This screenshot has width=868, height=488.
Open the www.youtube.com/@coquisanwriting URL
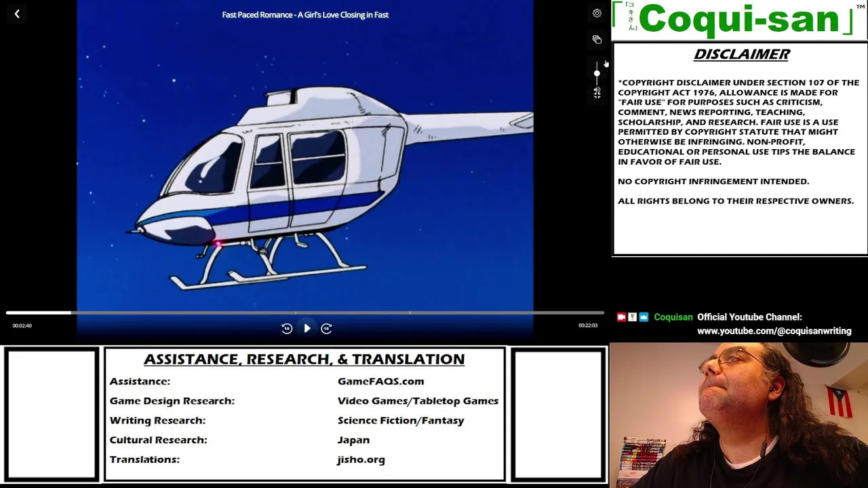774,331
